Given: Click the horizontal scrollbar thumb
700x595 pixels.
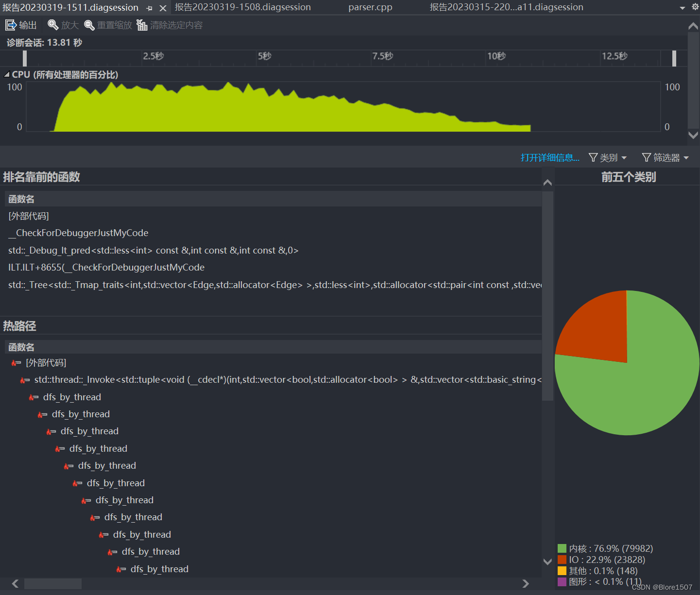Looking at the screenshot, I should pos(53,583).
